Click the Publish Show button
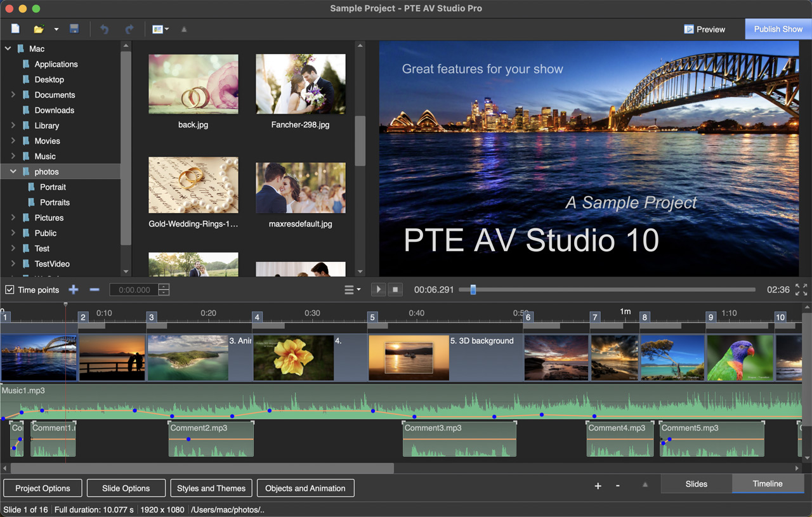The width and height of the screenshot is (812, 517). pos(778,29)
